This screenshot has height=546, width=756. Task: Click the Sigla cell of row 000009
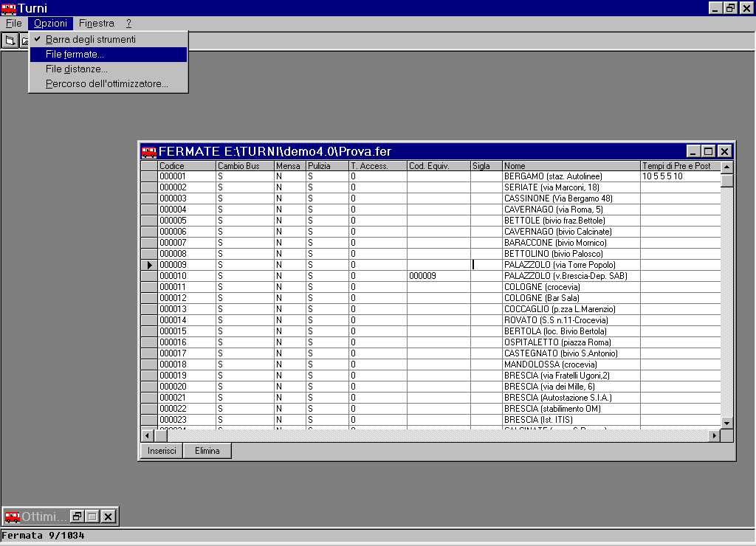coord(487,265)
